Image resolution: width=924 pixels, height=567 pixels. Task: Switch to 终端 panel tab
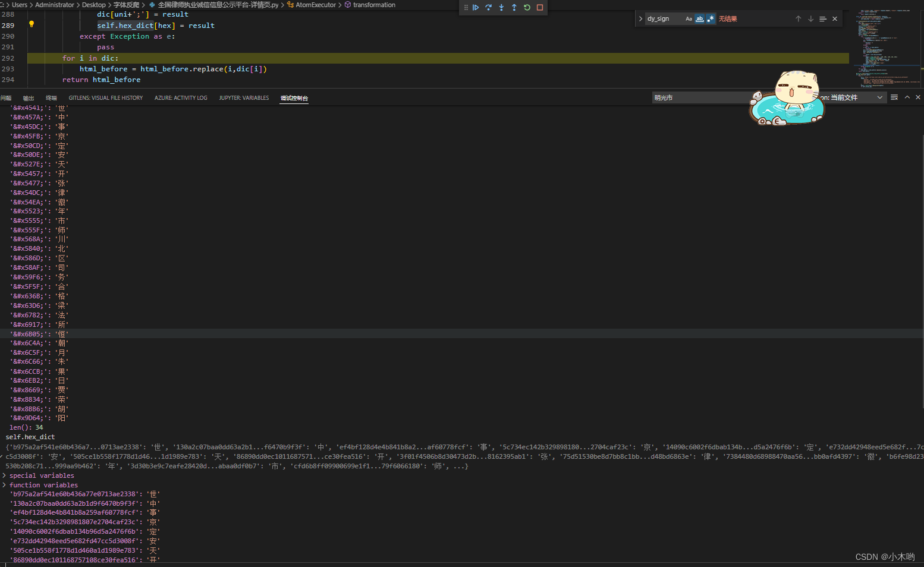(51, 98)
